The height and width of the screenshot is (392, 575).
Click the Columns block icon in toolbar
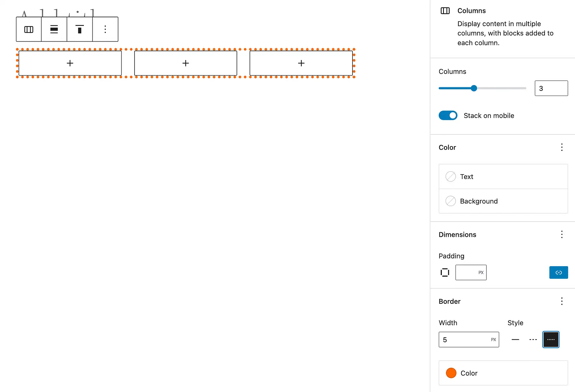tap(29, 29)
